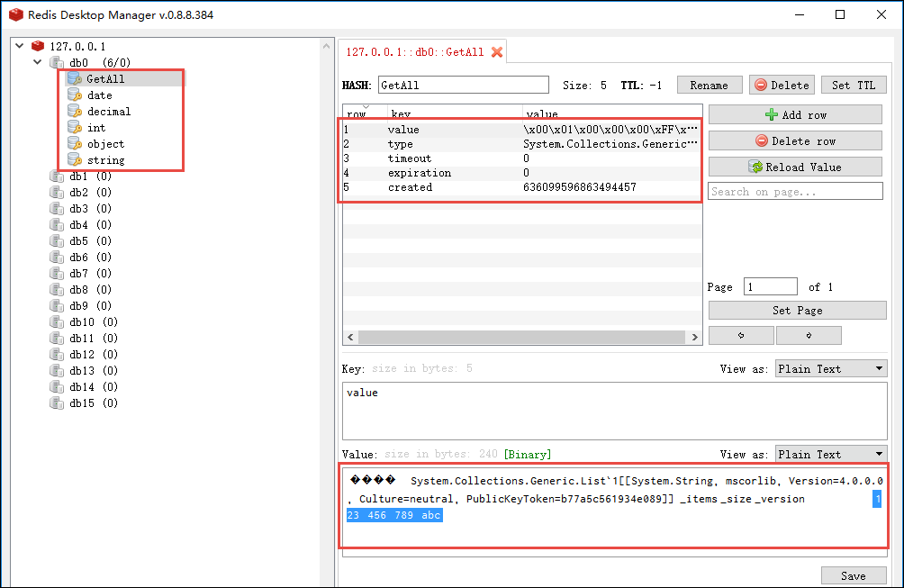This screenshot has height=588, width=904.
Task: Click the Key text area containing value
Action: pos(614,411)
